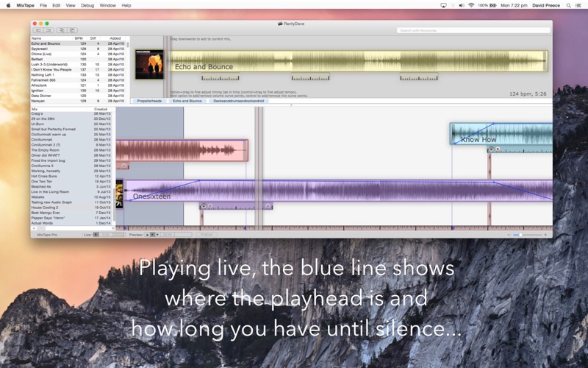
Task: Open Spotlight search magnifier icon
Action: pos(567,5)
